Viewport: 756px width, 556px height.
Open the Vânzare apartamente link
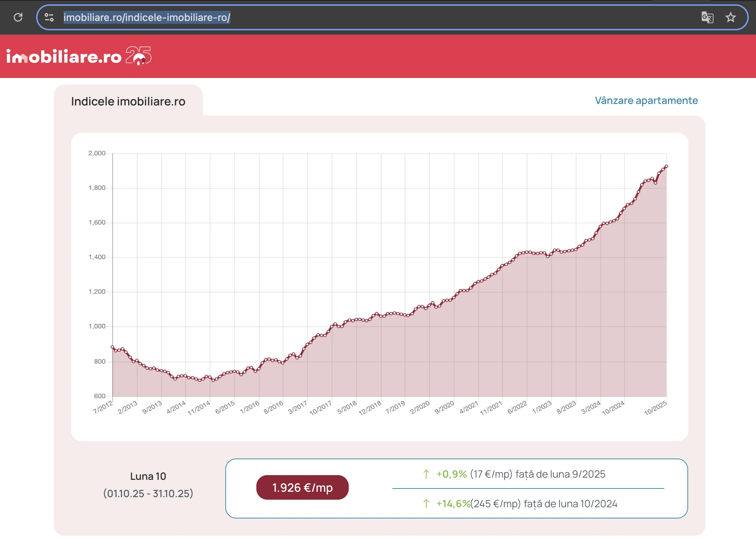[646, 100]
